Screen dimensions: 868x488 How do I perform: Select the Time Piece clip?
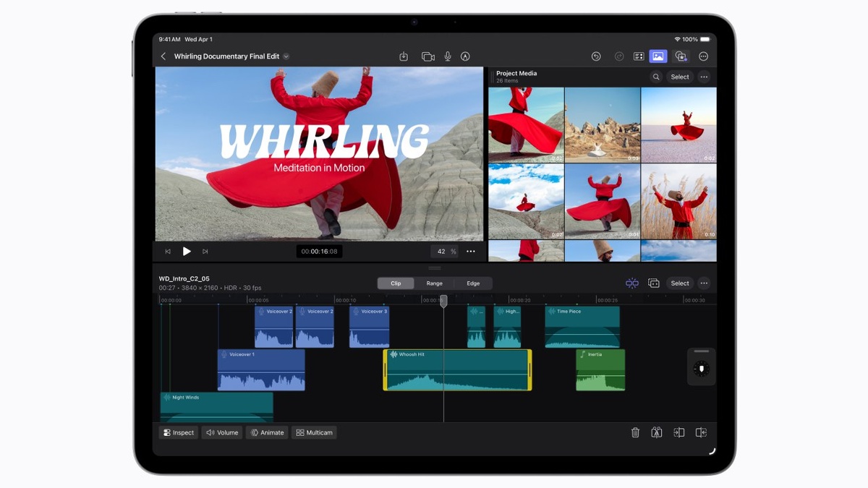[582, 327]
